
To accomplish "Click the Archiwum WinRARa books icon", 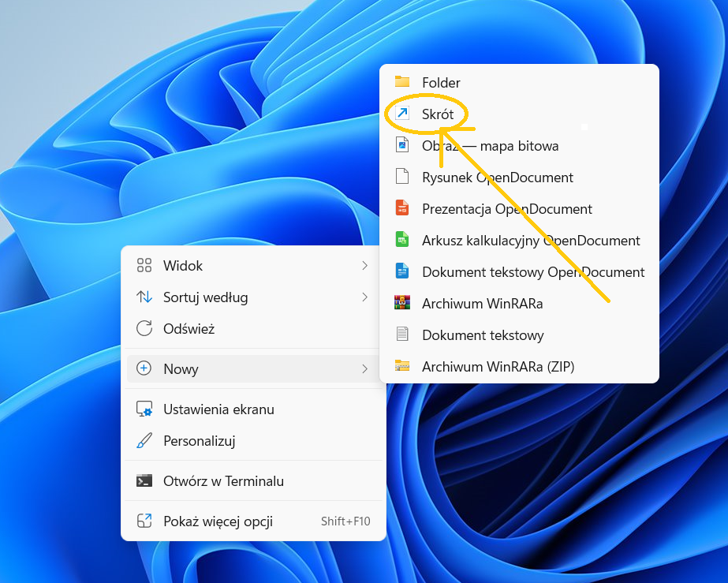I will [x=402, y=303].
